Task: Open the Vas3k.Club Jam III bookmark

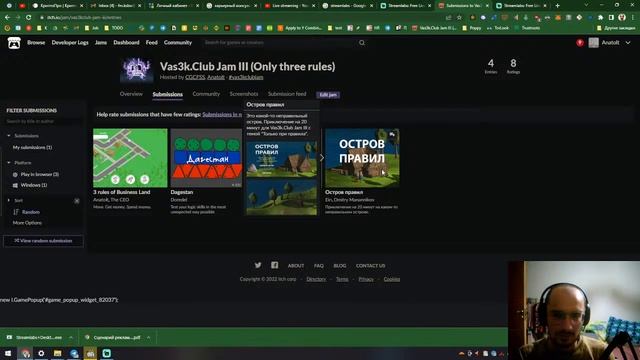Action: coord(435,28)
